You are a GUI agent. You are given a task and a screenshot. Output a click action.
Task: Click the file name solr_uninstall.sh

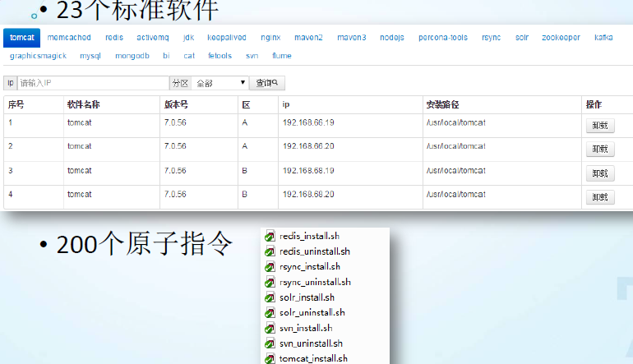click(312, 313)
